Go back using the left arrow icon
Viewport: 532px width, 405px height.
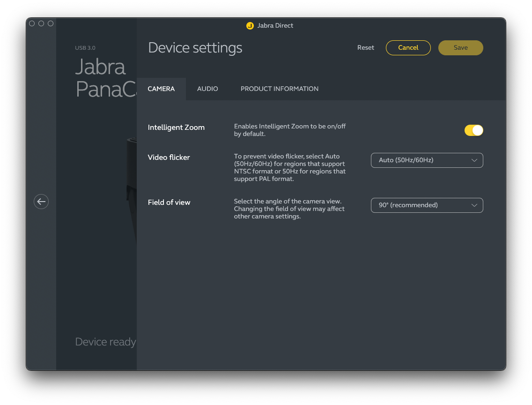(x=41, y=202)
